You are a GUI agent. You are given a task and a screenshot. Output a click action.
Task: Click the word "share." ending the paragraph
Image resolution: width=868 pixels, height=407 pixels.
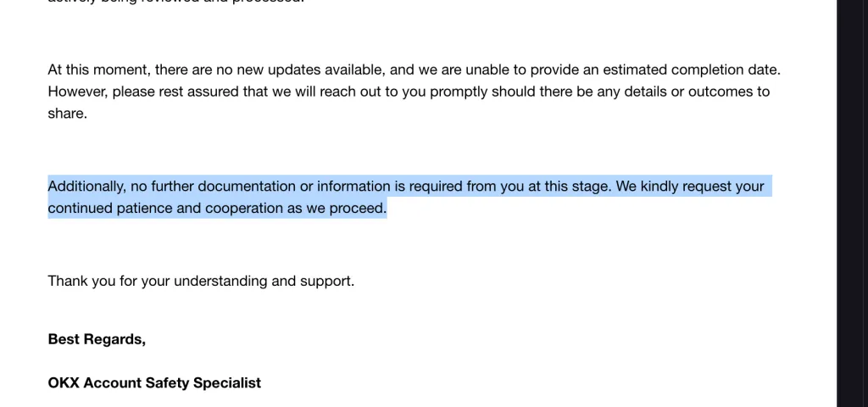click(67, 114)
